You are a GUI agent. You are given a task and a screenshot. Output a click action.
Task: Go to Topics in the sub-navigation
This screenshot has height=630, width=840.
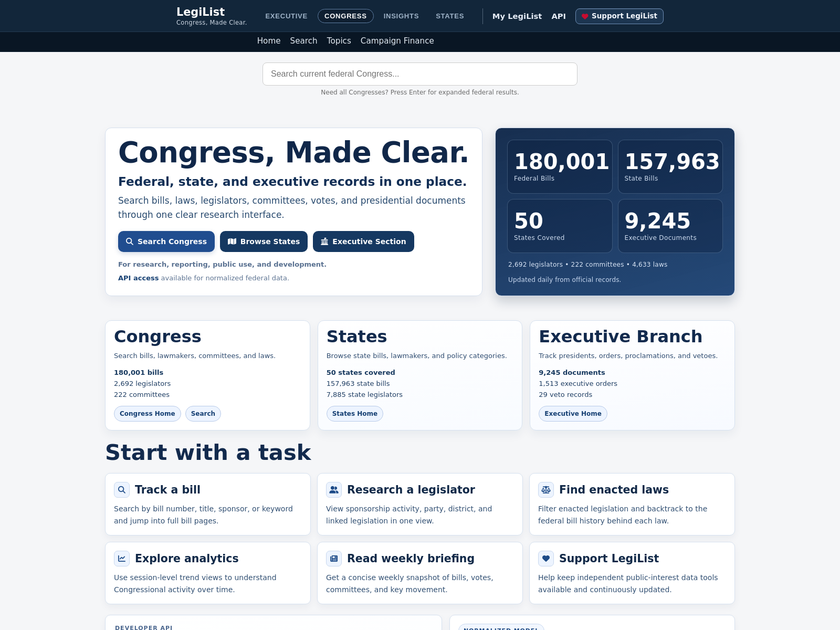(339, 41)
